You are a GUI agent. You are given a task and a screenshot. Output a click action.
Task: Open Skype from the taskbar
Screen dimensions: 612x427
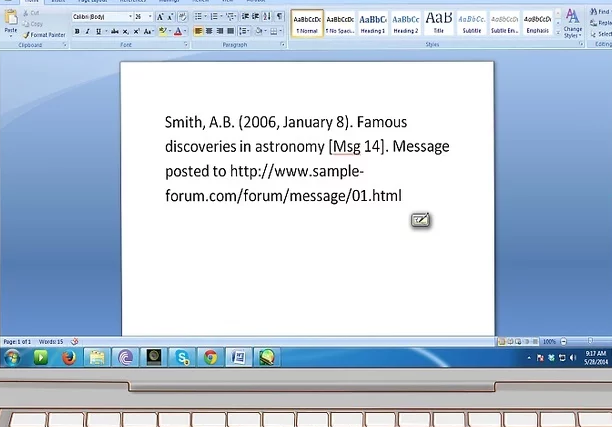point(182,357)
